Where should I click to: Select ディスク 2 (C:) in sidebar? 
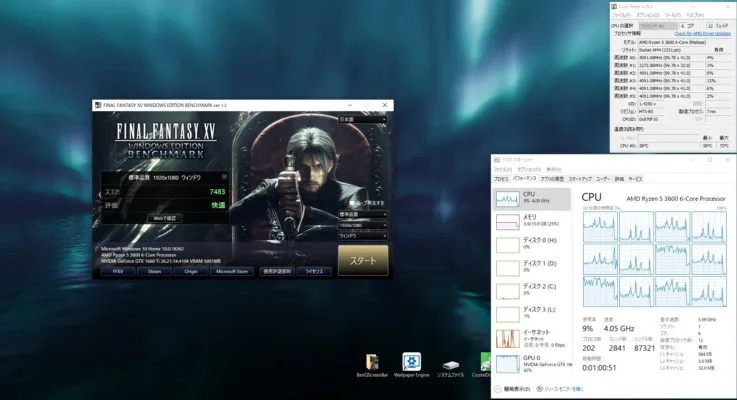[532, 290]
